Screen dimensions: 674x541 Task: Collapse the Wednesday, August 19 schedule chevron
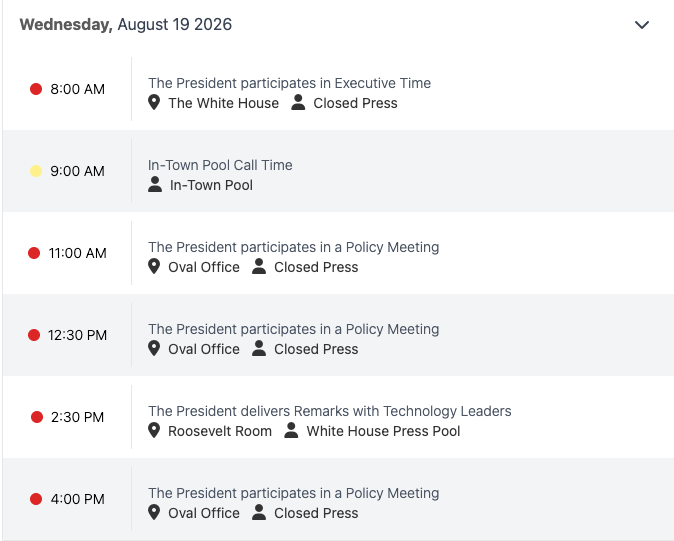pos(642,25)
